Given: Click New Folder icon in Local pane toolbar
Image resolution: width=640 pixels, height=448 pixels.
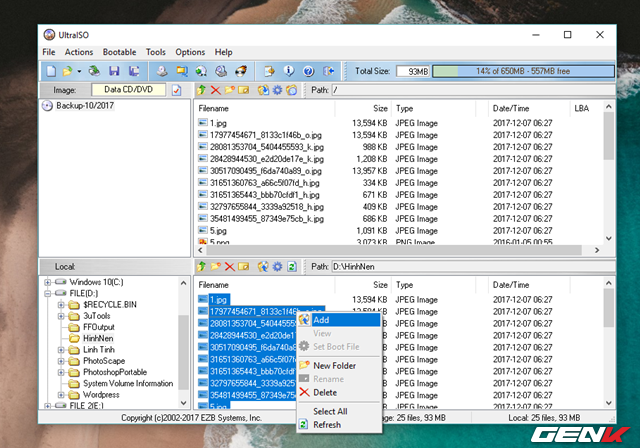Looking at the screenshot, I should (x=216, y=266).
